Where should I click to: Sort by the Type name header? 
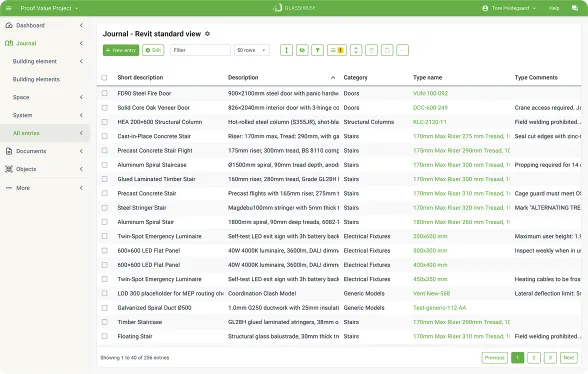pos(428,78)
